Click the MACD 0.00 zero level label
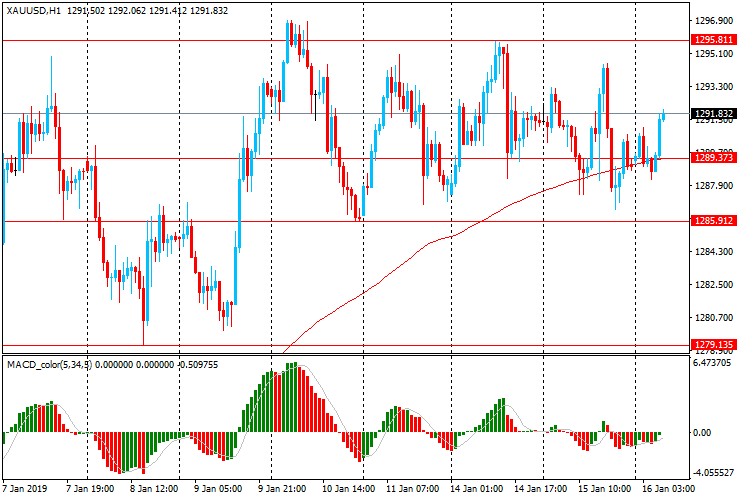 point(703,433)
